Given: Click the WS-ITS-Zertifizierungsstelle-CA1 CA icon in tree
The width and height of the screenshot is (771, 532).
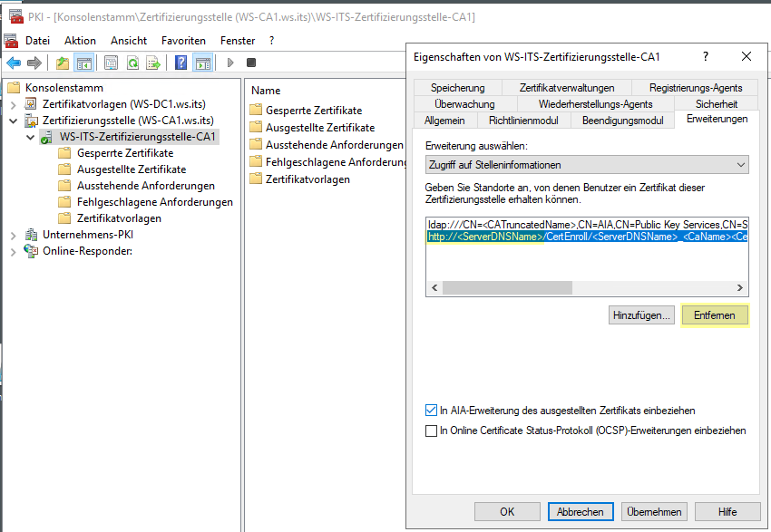Looking at the screenshot, I should click(47, 137).
